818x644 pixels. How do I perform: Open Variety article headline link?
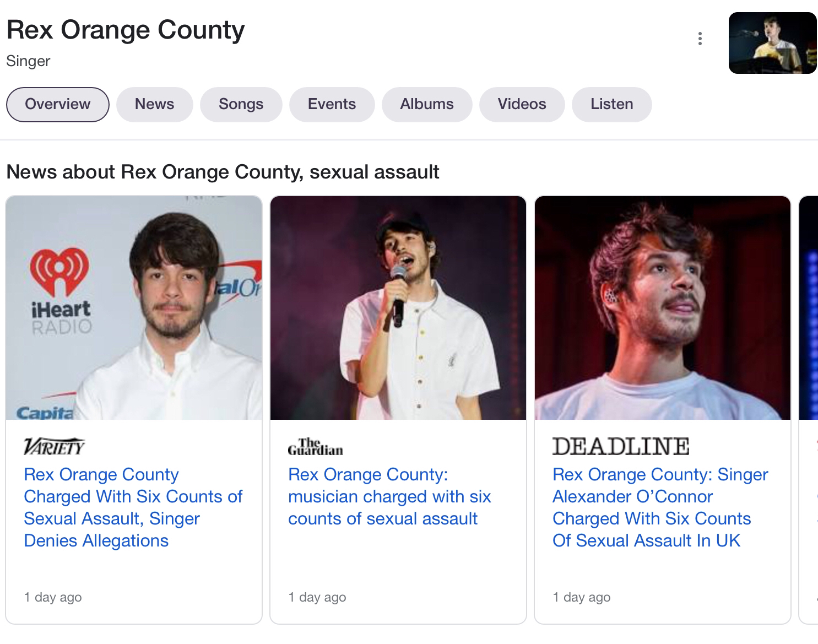[x=133, y=507]
